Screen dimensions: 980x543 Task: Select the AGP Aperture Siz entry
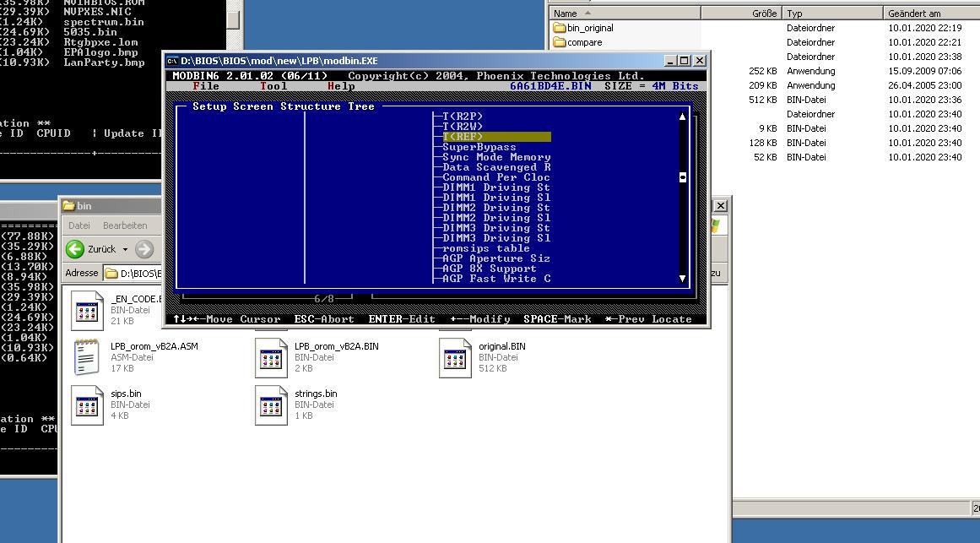click(x=496, y=258)
